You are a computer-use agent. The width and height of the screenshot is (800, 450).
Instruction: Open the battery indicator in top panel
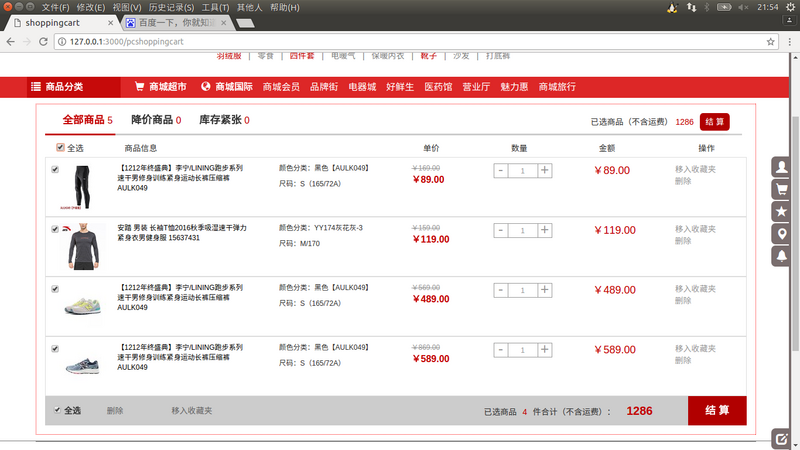[724, 7]
